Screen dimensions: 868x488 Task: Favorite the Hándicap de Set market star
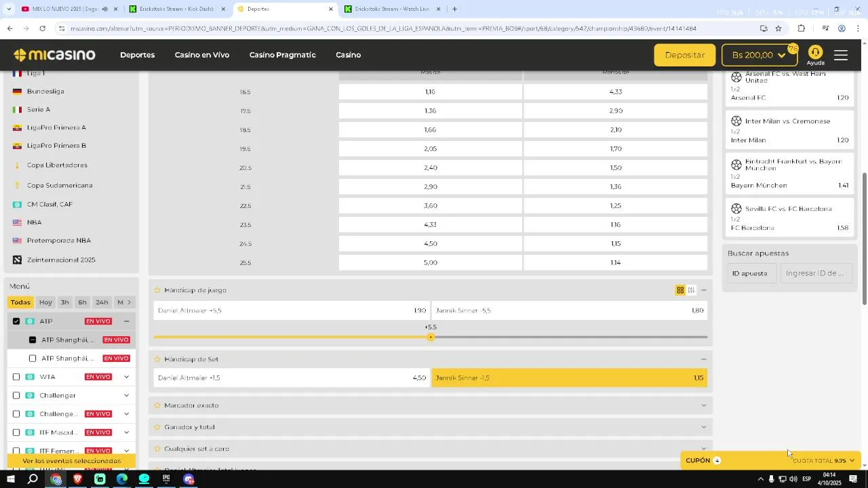(x=157, y=359)
